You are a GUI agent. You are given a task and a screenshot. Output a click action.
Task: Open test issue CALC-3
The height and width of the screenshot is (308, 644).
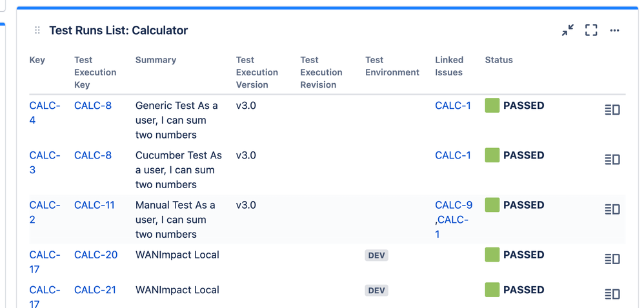[x=45, y=162]
